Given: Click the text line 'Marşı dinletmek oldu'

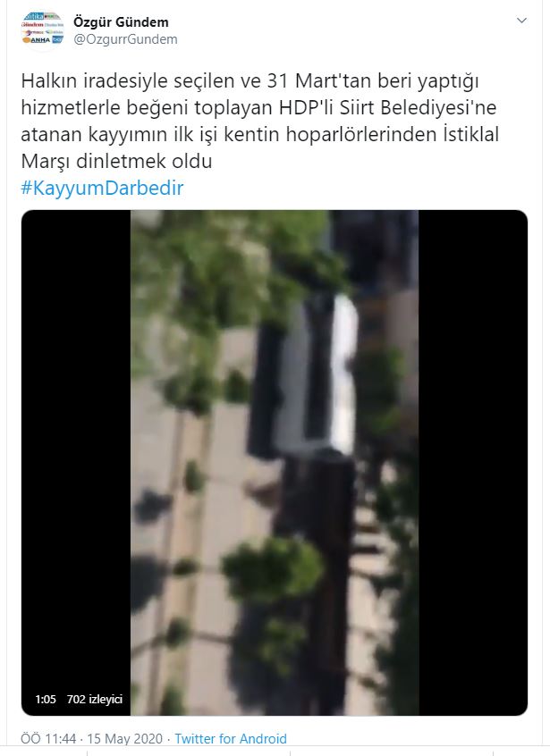Looking at the screenshot, I should (116, 161).
